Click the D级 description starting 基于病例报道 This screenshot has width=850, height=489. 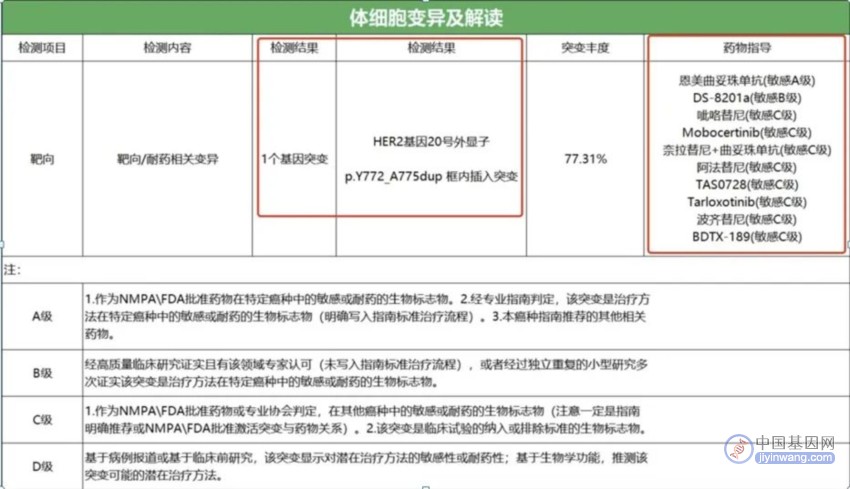click(366, 466)
